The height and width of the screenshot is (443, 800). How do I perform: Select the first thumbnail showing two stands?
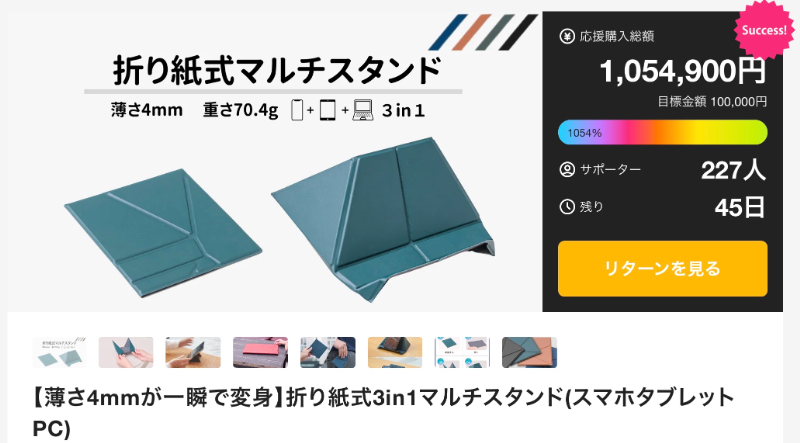59,352
